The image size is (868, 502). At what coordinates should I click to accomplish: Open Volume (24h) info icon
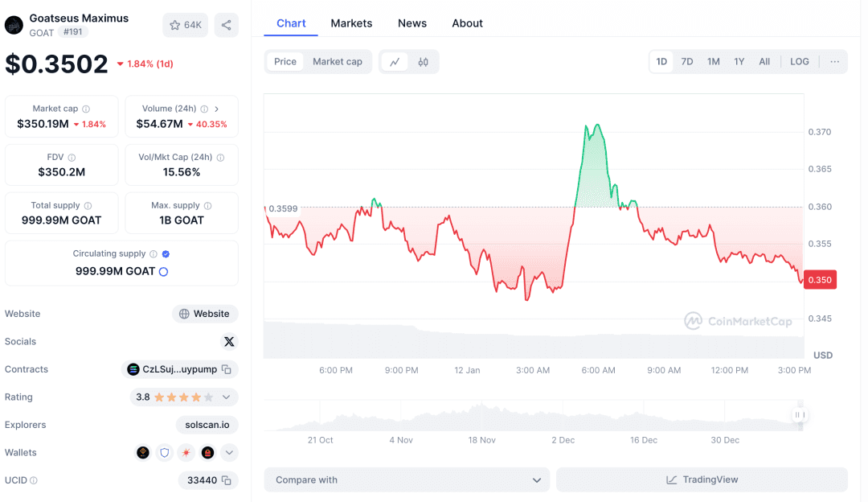204,109
